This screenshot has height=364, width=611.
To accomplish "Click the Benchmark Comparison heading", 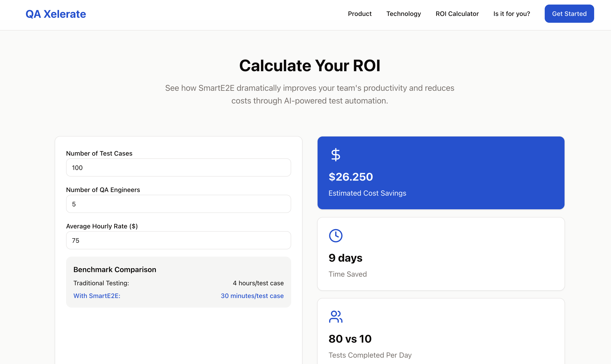I will [115, 270].
